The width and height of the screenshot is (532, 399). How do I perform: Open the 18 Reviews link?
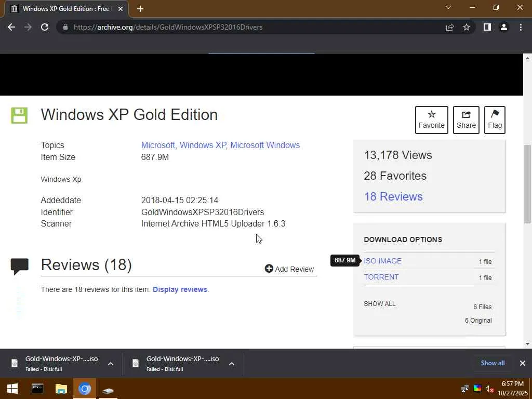pyautogui.click(x=393, y=196)
